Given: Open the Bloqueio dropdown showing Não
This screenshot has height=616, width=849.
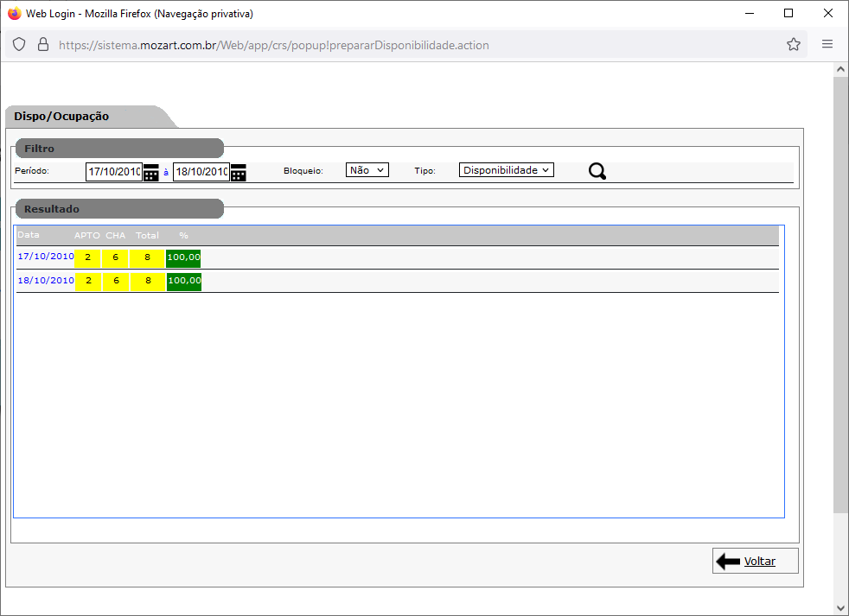Looking at the screenshot, I should [x=367, y=169].
